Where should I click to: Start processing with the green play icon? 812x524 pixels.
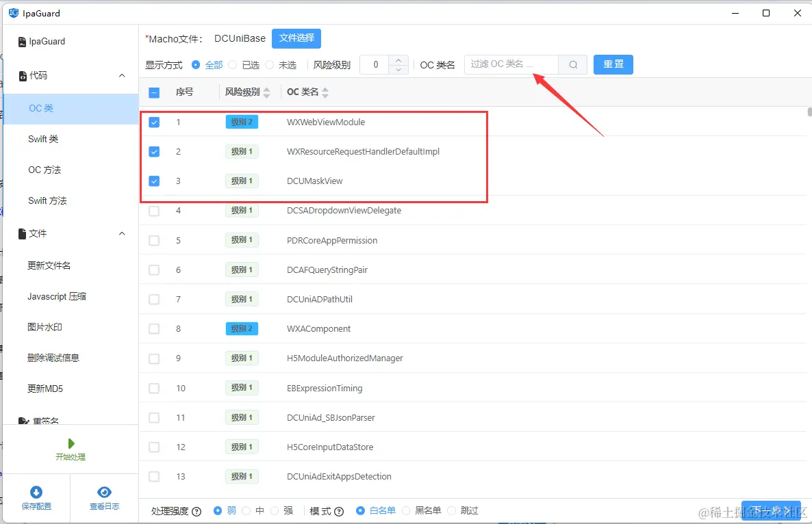[x=71, y=443]
